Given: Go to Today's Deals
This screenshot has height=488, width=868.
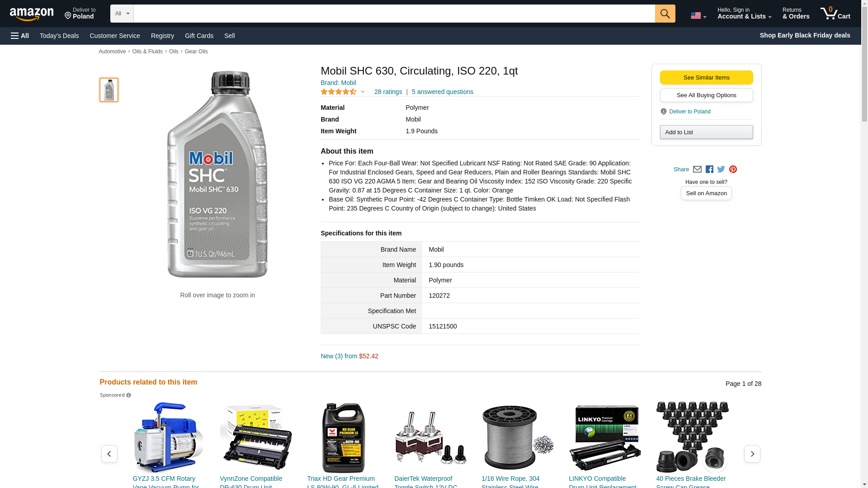Looking at the screenshot, I should [59, 36].
